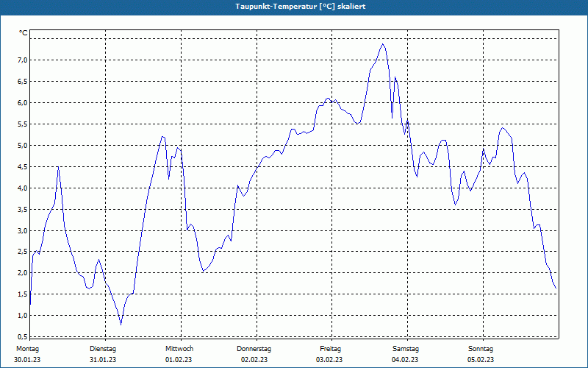Click the '5,5' y-axis value

pyautogui.click(x=23, y=124)
